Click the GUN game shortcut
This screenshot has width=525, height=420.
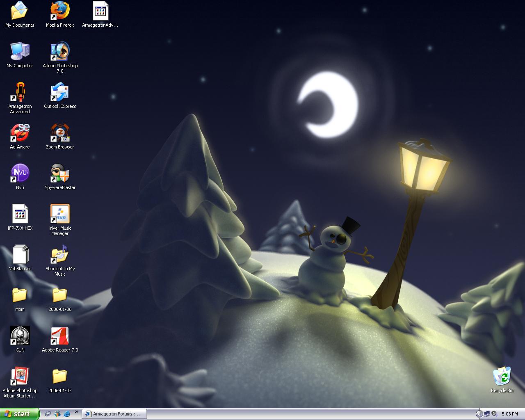point(20,336)
